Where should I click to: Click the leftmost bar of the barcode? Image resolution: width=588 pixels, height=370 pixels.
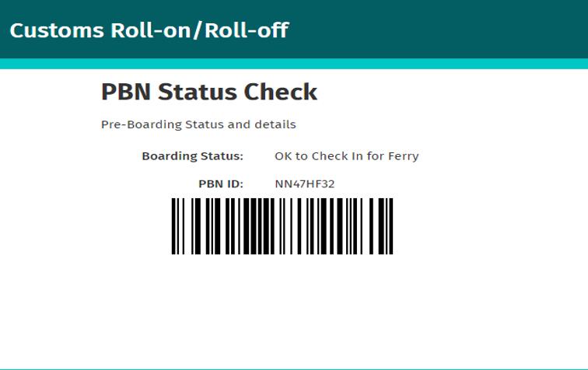[173, 226]
